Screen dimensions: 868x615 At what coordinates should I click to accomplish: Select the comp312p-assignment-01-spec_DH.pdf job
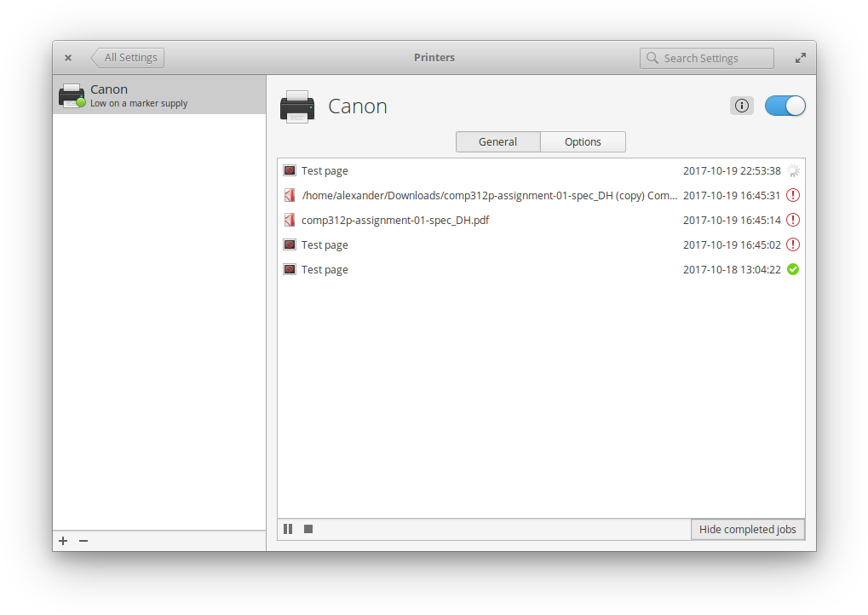[x=541, y=220]
